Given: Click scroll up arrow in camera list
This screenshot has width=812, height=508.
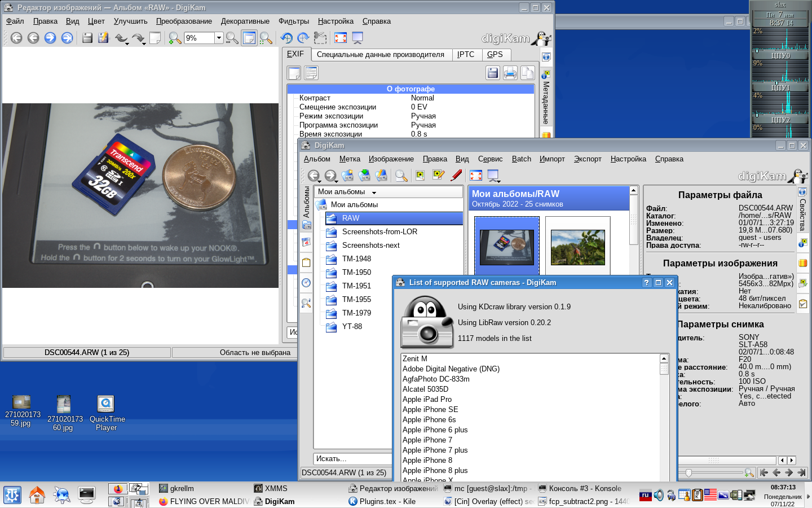Looking at the screenshot, I should pyautogui.click(x=664, y=358).
